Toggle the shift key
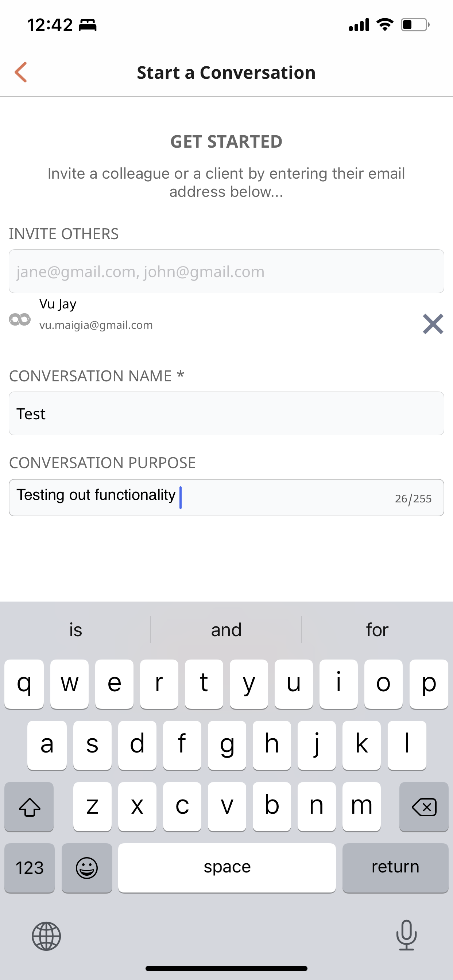Image resolution: width=453 pixels, height=980 pixels. [29, 806]
